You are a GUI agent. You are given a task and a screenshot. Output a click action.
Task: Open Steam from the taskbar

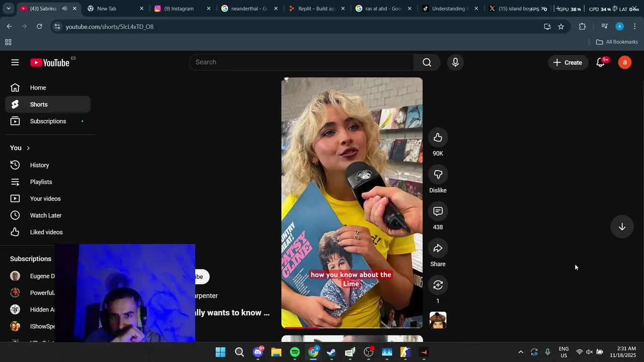click(x=332, y=352)
